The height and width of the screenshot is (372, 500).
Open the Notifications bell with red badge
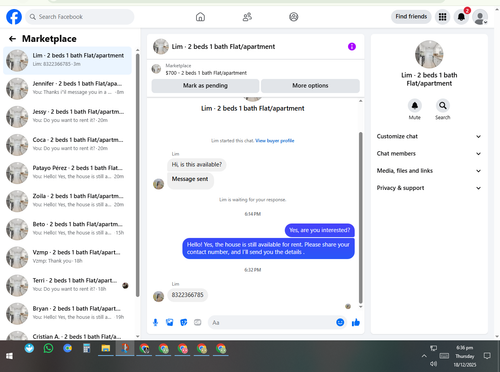[461, 17]
